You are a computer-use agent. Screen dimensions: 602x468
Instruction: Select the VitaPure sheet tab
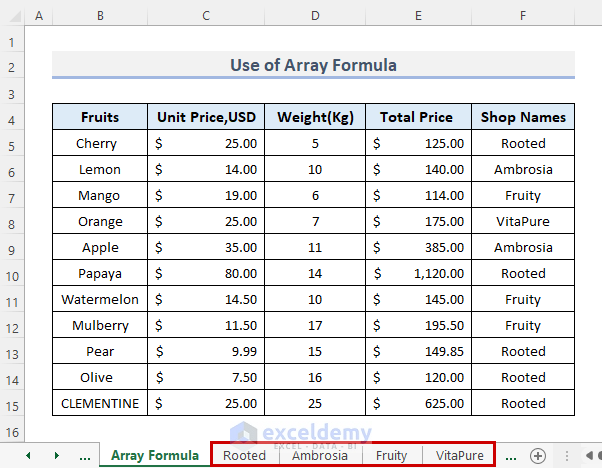(x=460, y=455)
